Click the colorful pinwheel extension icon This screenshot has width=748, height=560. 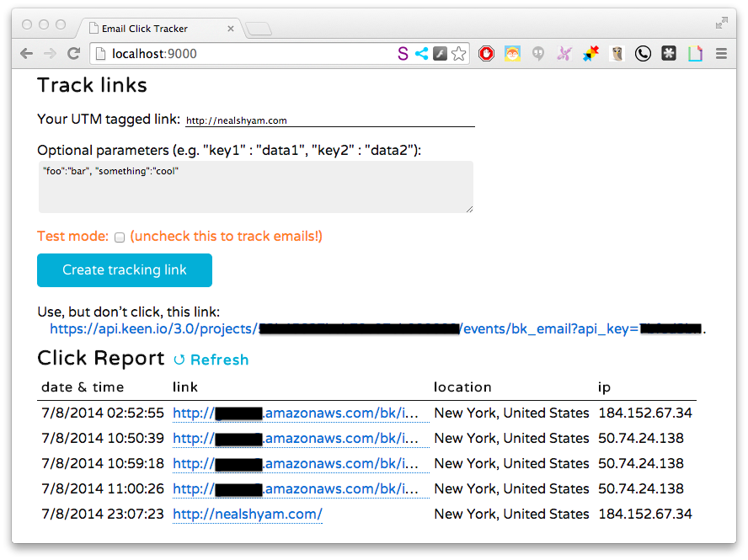tap(590, 53)
